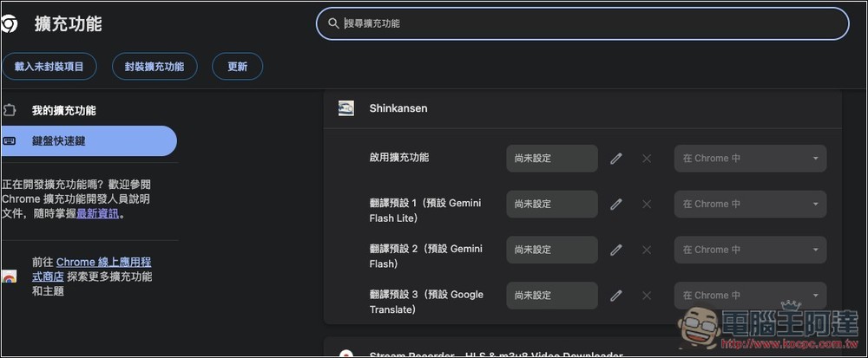Edit shortcut pencil for 啟用擴充功能
Image resolution: width=868 pixels, height=358 pixels.
[x=616, y=159]
